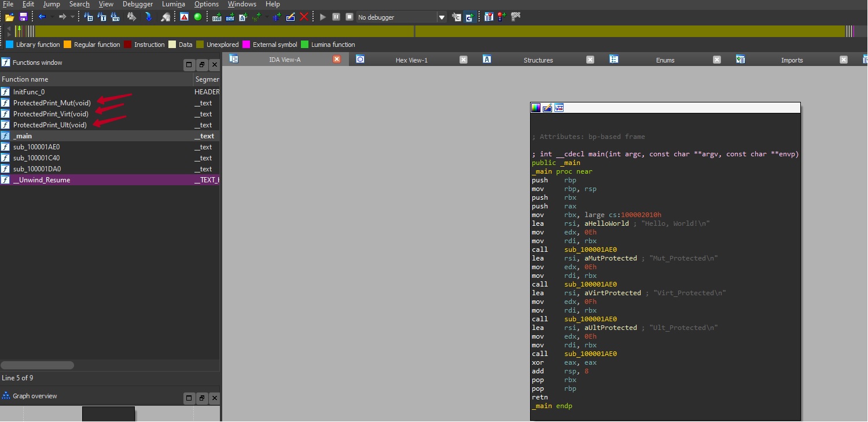Click the breakpoint list icon
This screenshot has height=422, width=868.
489,17
